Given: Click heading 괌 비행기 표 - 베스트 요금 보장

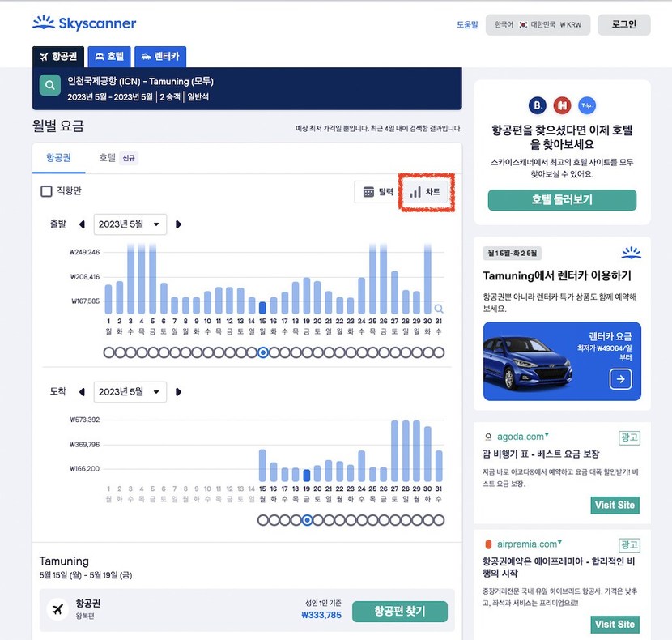Looking at the screenshot, I should point(540,454).
